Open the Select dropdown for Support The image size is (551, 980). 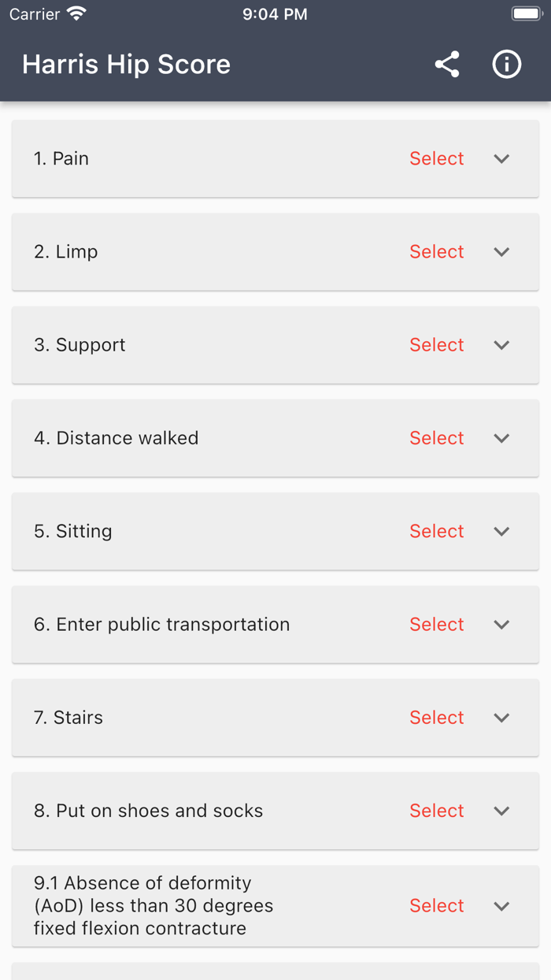pyautogui.click(x=436, y=344)
